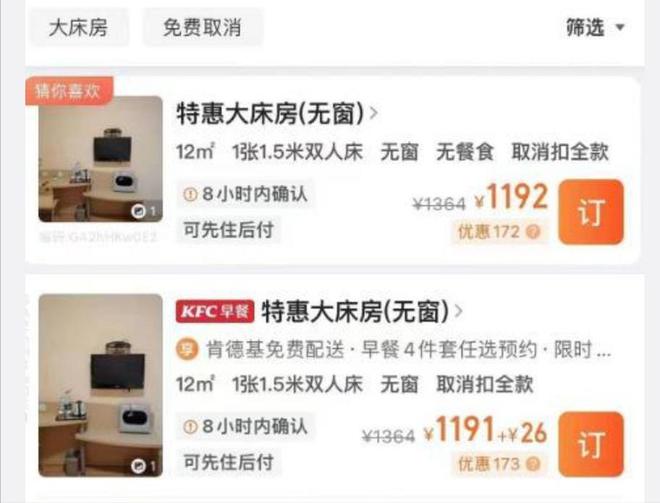Tap the clock icon beside first 8小时内确认

(190, 194)
